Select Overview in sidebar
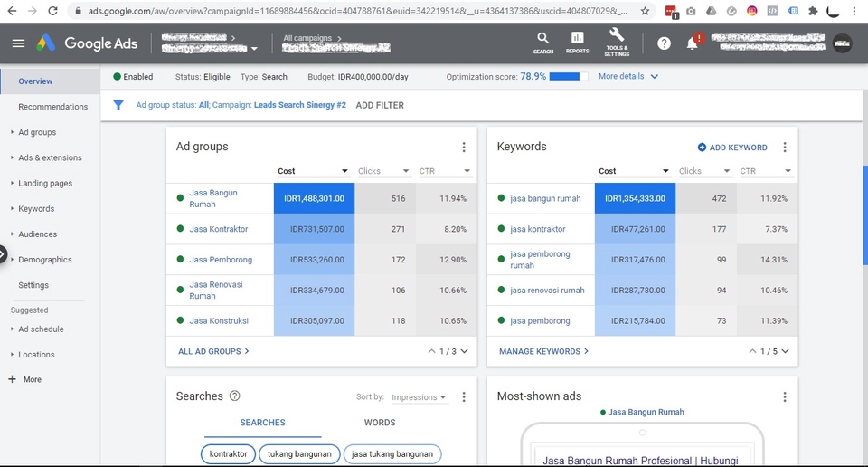 (x=35, y=81)
